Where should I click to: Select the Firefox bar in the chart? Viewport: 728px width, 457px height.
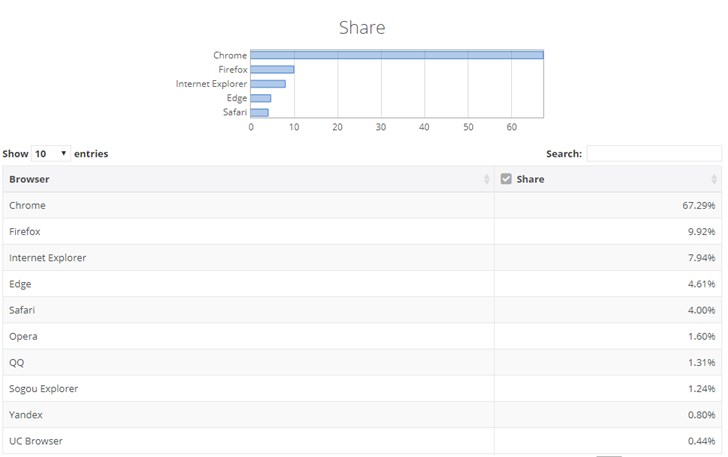(x=272, y=69)
